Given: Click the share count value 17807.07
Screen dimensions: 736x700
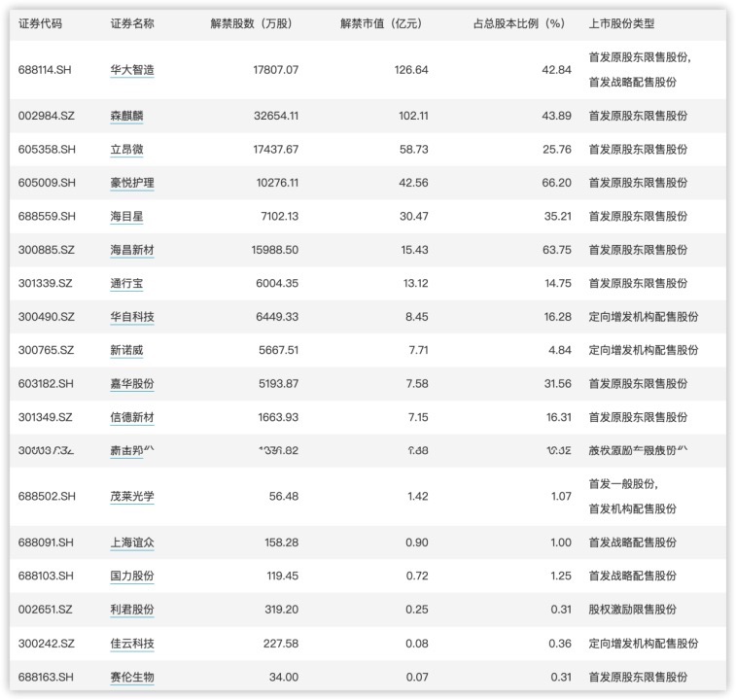Looking at the screenshot, I should point(275,70).
